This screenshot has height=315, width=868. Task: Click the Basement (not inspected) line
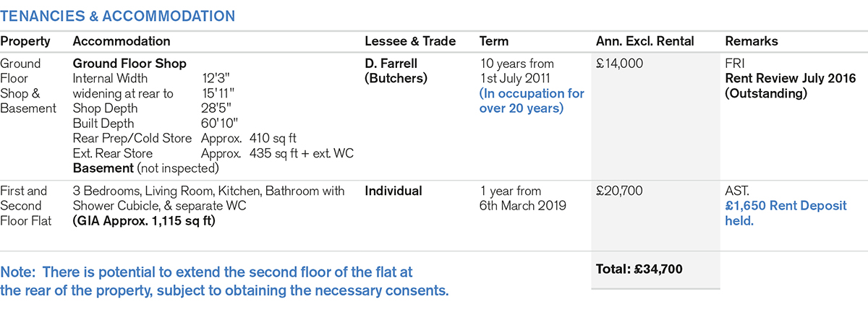pos(145,168)
